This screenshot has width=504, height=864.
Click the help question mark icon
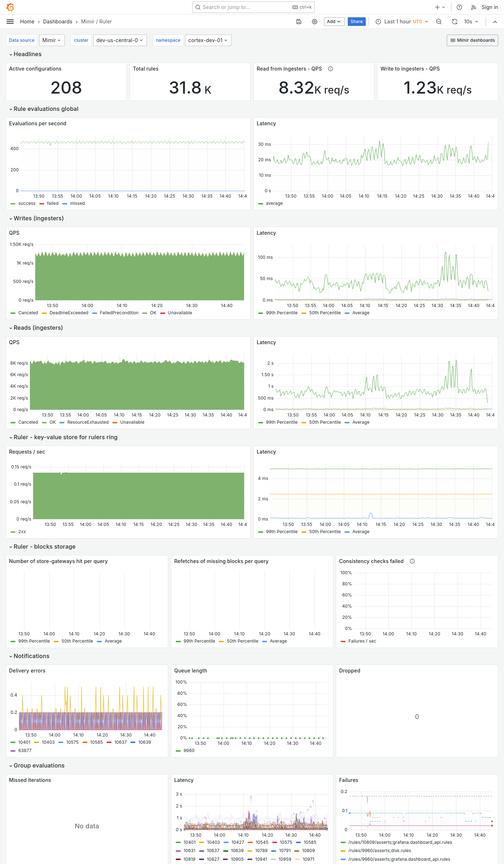click(459, 7)
